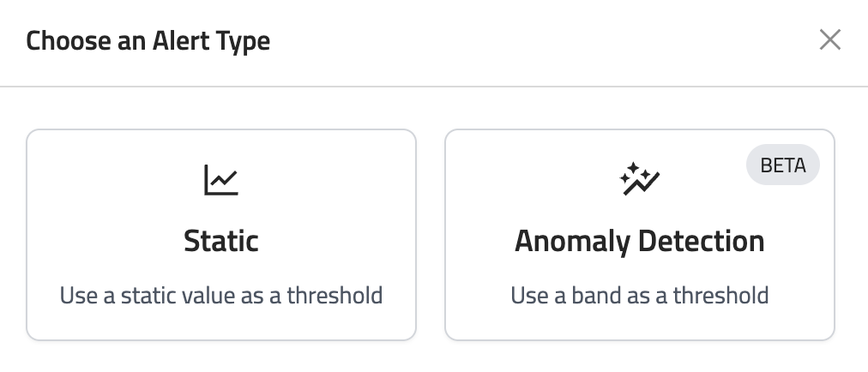Pick the static threshold option's chart icon
This screenshot has width=868, height=372.
(x=221, y=180)
